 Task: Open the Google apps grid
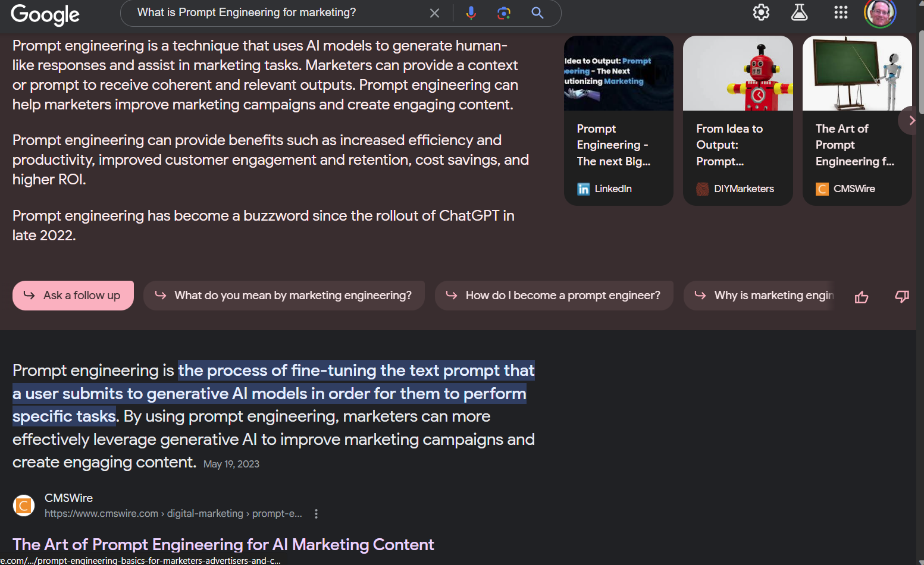[x=841, y=12]
